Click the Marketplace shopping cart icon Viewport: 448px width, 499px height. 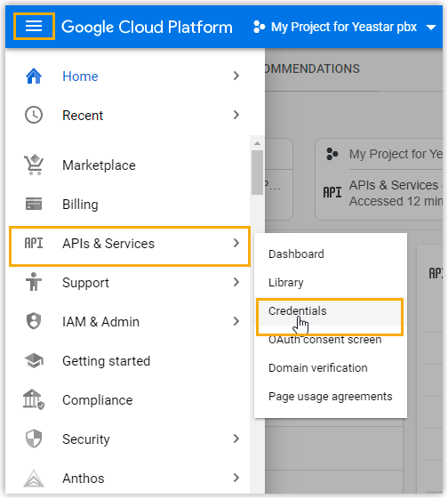tap(34, 165)
